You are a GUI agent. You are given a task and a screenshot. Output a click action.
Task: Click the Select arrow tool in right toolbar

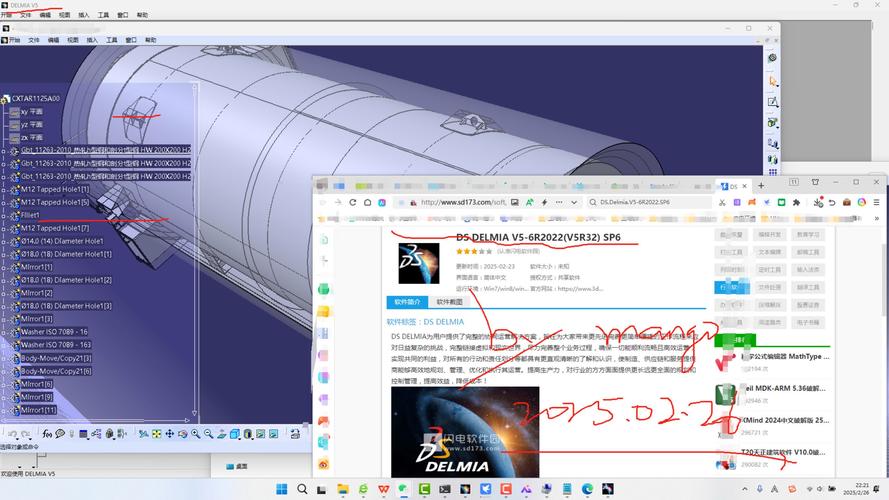coord(773,82)
